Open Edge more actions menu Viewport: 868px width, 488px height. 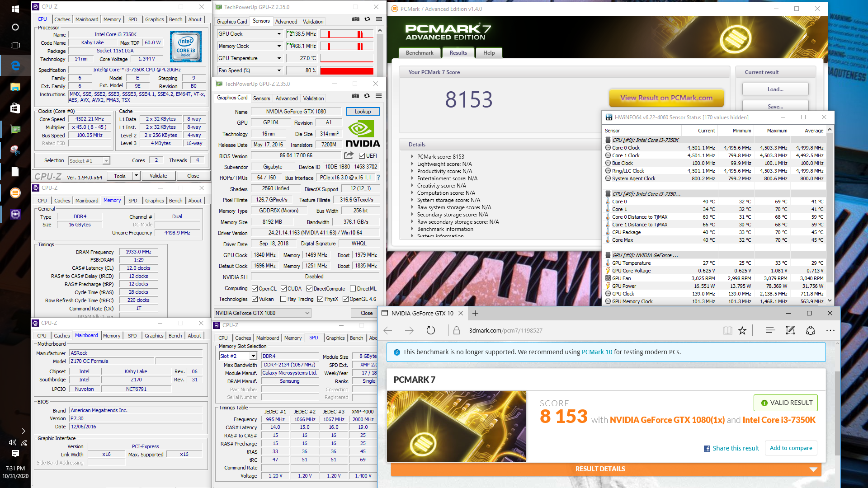click(x=830, y=330)
